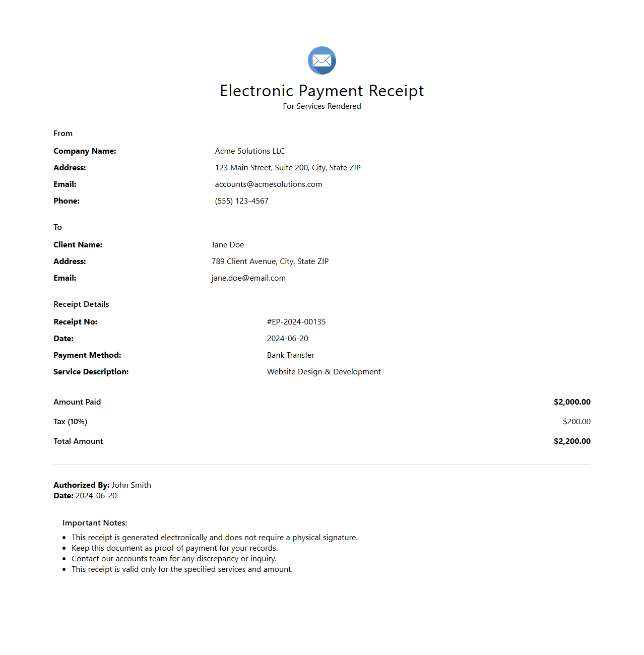Viewport: 644px width, 655px height.
Task: Click the For Services Rendered subtitle
Action: tap(321, 106)
